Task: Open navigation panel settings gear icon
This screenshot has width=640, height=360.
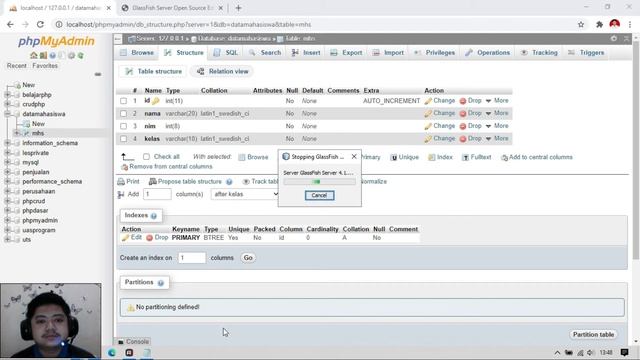Action: [x=71, y=56]
